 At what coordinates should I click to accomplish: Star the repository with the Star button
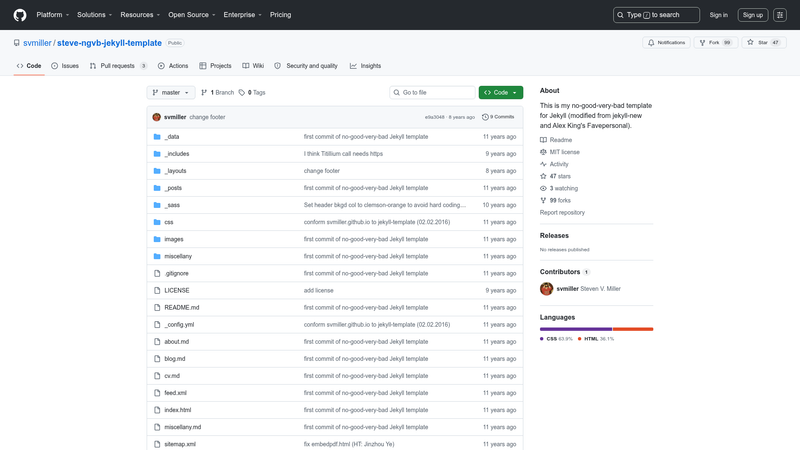tap(764, 43)
